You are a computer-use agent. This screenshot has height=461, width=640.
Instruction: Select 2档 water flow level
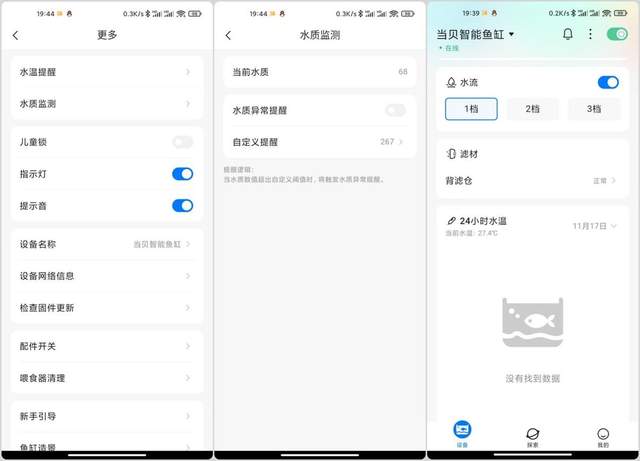click(532, 109)
